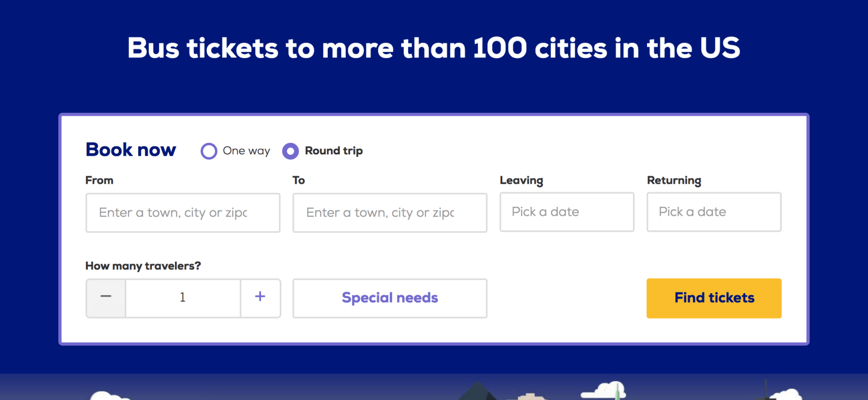
Task: Focus the From city input field
Action: click(x=183, y=213)
